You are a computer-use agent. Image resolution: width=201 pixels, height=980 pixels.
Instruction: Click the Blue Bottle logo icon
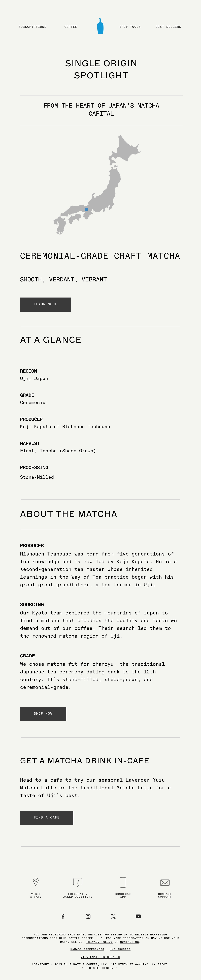[100, 26]
